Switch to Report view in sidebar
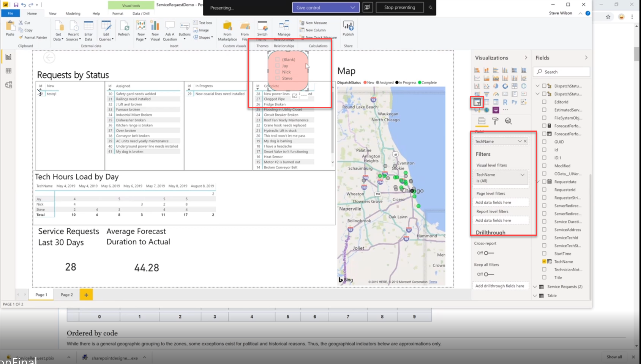641x364 pixels. pyautogui.click(x=8, y=57)
